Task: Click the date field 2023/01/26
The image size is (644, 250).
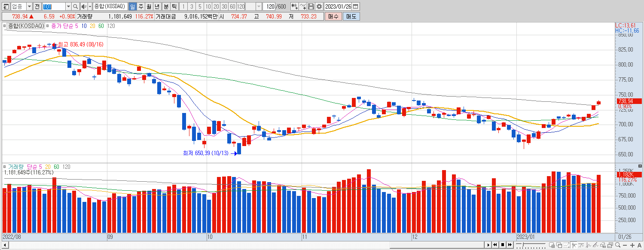Action: [x=338, y=6]
